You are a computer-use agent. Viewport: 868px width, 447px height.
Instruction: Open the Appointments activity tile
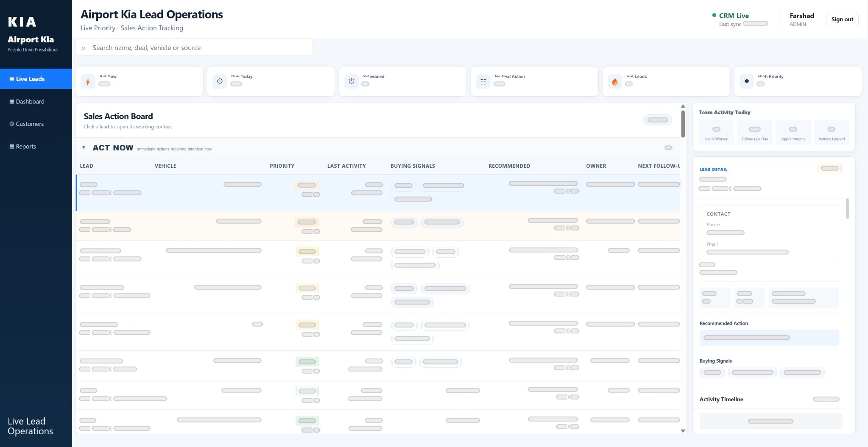coord(793,133)
